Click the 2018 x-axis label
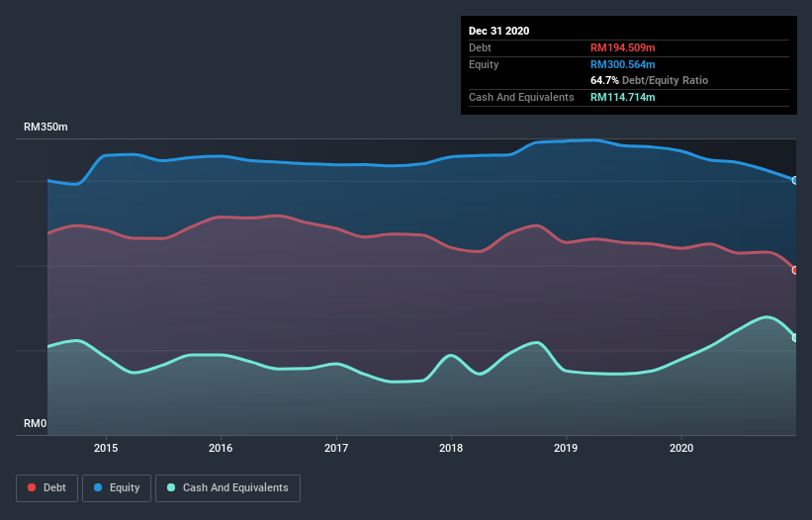The width and height of the screenshot is (812, 520). [451, 448]
